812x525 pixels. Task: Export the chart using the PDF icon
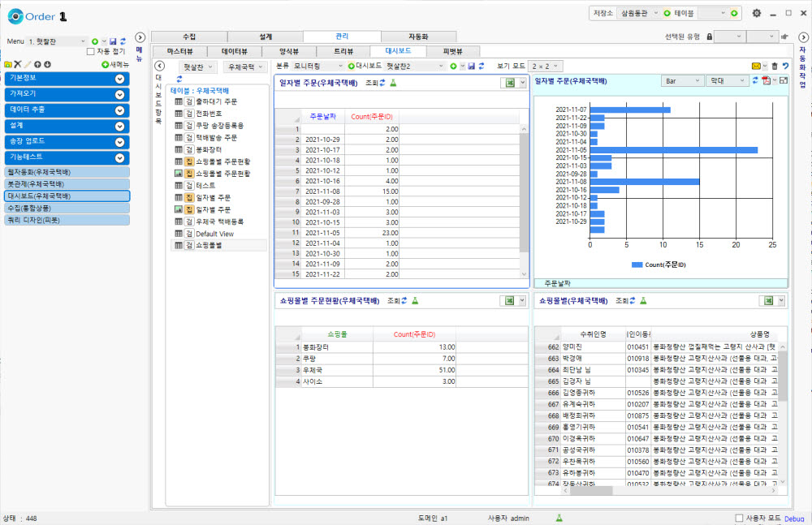(766, 81)
